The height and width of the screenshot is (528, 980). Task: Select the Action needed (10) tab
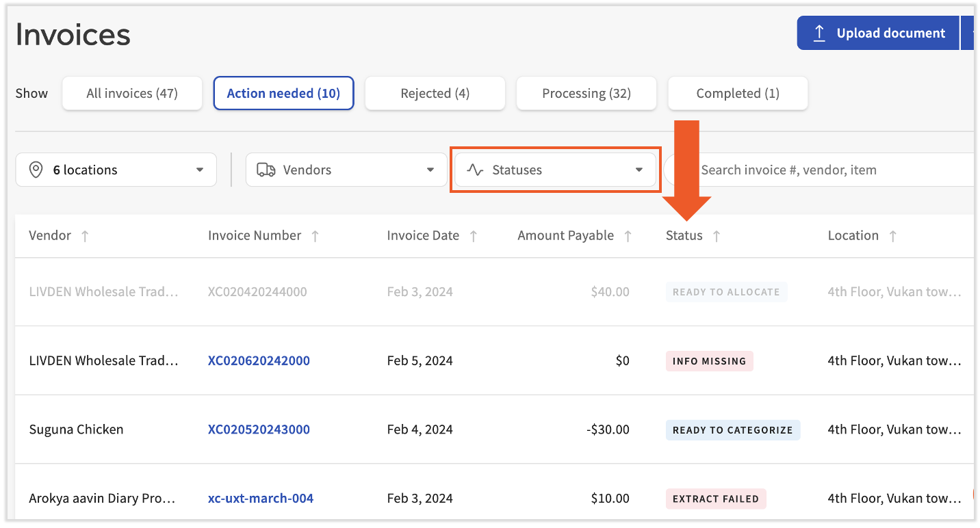coord(283,93)
